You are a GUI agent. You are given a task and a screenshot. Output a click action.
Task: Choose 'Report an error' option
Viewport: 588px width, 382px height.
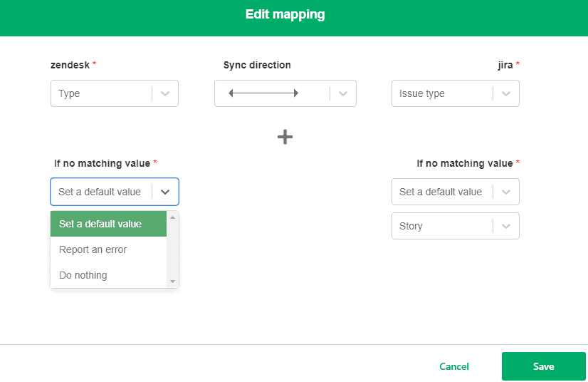pyautogui.click(x=108, y=249)
